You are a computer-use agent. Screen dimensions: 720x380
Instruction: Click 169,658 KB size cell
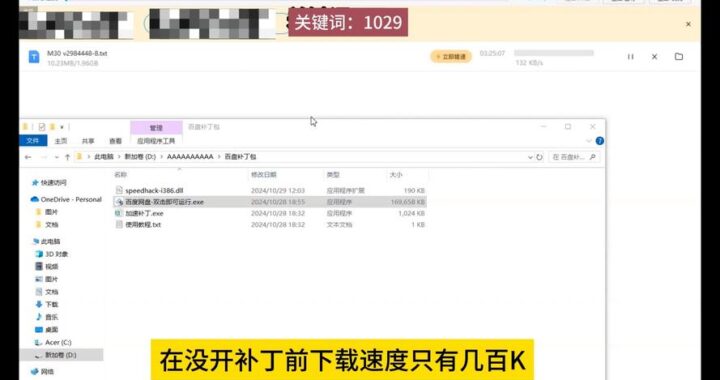click(x=408, y=201)
